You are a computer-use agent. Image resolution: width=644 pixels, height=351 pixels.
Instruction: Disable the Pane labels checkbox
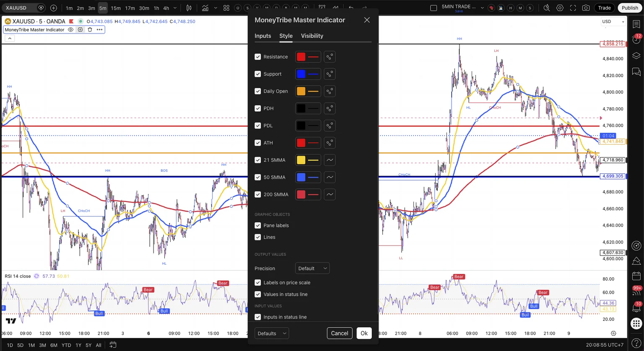[x=258, y=225]
